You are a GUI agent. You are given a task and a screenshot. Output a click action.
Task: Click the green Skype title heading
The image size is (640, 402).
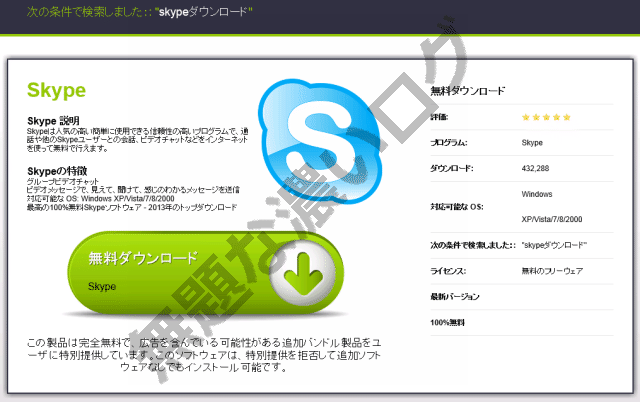[x=56, y=91]
